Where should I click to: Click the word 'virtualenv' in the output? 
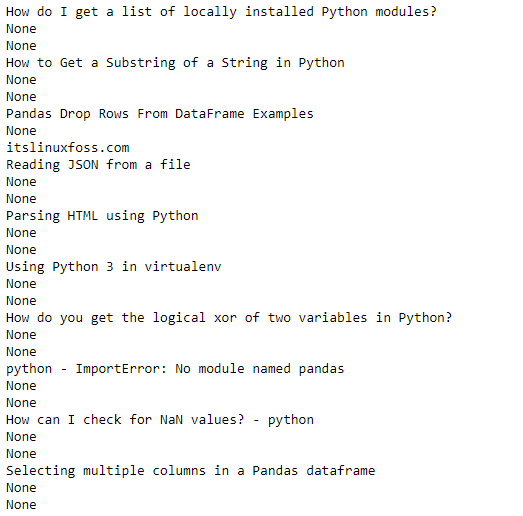pyautogui.click(x=182, y=267)
